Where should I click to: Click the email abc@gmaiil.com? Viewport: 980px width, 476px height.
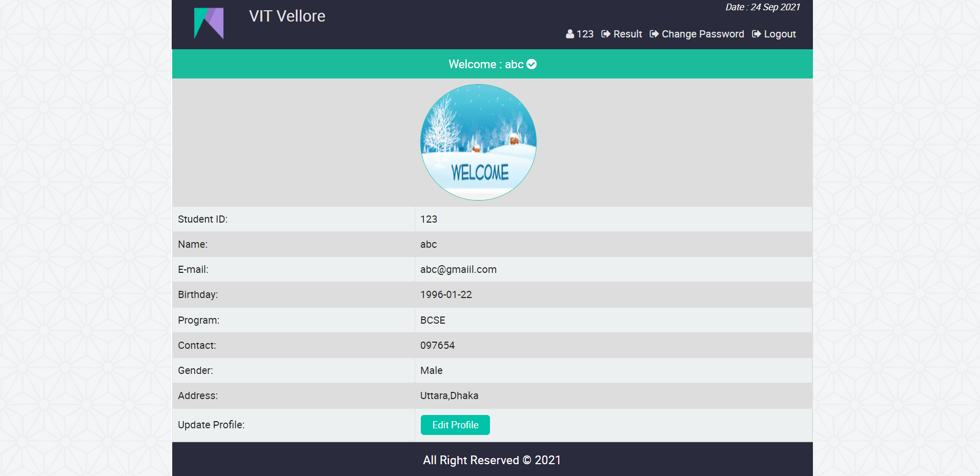[458, 269]
